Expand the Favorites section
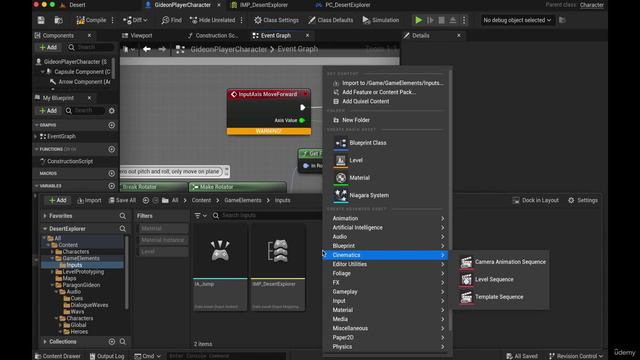Screen dimensions: 640x360 pyautogui.click(x=44, y=216)
